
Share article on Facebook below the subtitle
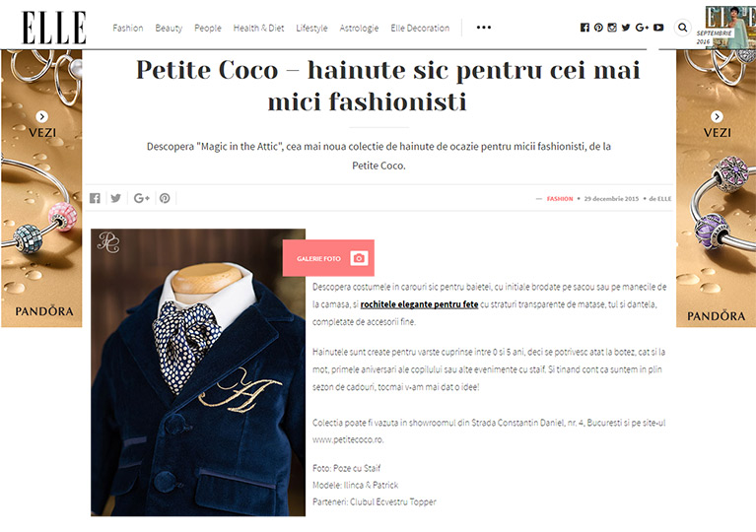pos(95,198)
